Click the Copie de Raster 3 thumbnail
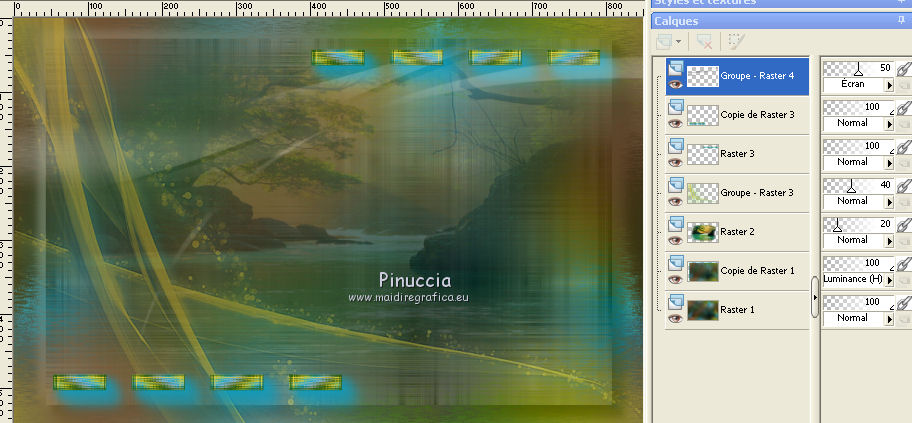The height and width of the screenshot is (423, 912). click(x=703, y=115)
